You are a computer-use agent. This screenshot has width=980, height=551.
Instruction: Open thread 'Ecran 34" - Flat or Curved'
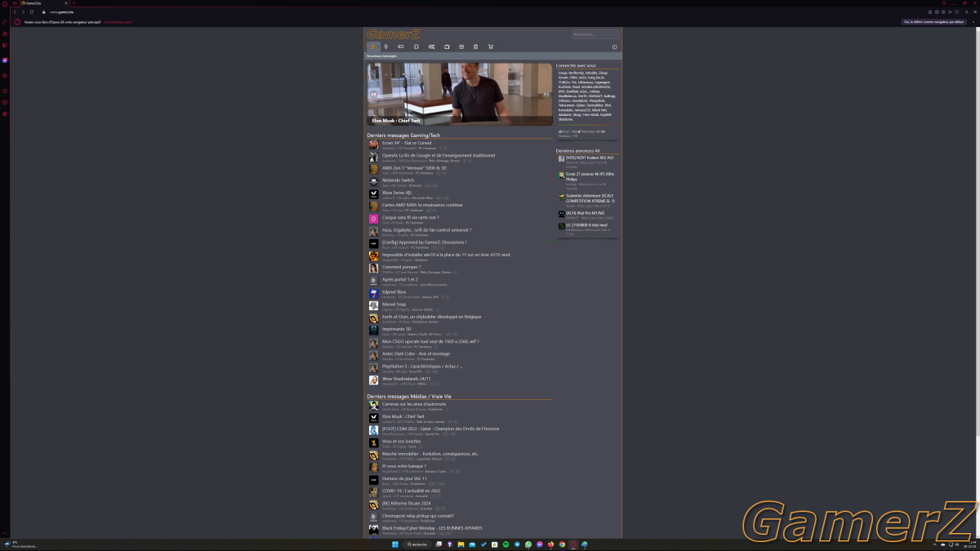(406, 143)
